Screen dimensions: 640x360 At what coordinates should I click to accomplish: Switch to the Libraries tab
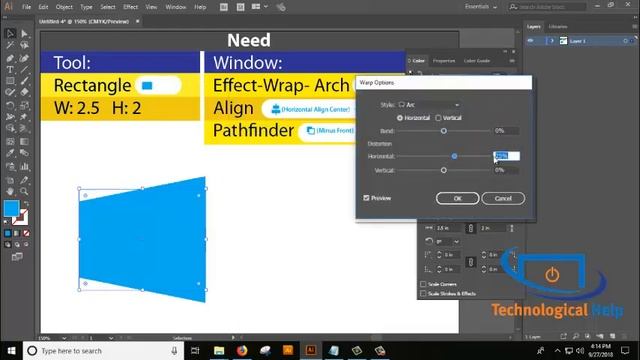click(558, 27)
